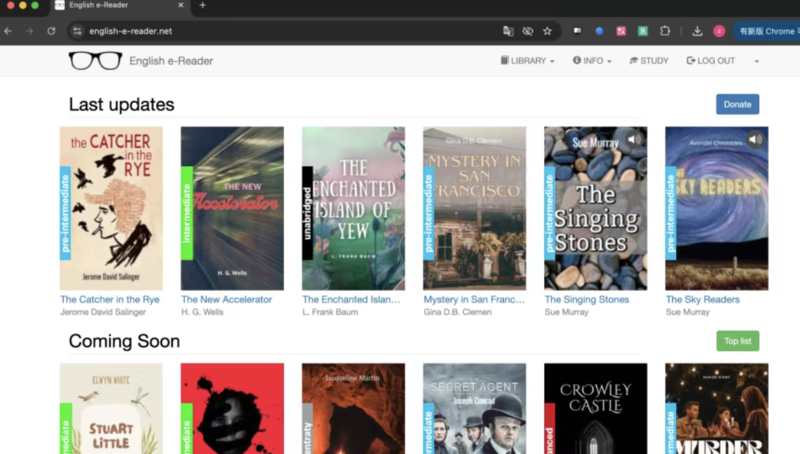This screenshot has width=800, height=454.
Task: Click the white flag extension icon
Action: point(578,31)
